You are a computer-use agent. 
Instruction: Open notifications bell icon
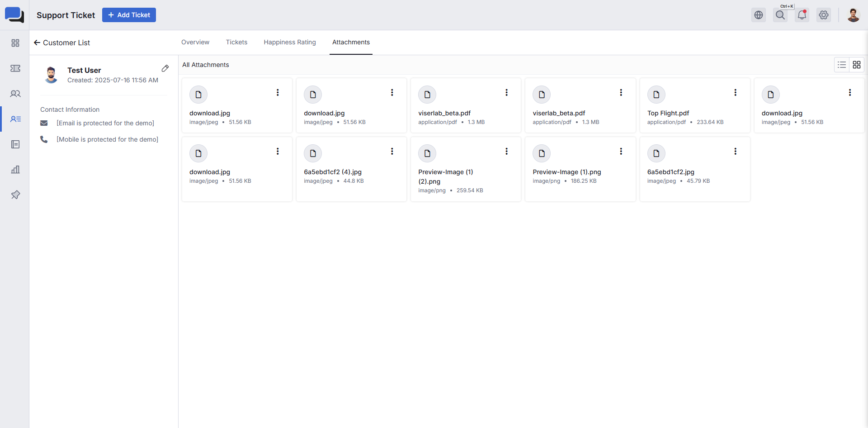pyautogui.click(x=802, y=15)
